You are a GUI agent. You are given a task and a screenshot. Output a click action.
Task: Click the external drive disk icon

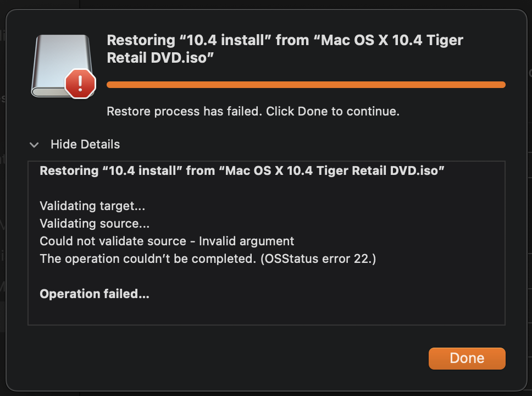click(x=62, y=66)
